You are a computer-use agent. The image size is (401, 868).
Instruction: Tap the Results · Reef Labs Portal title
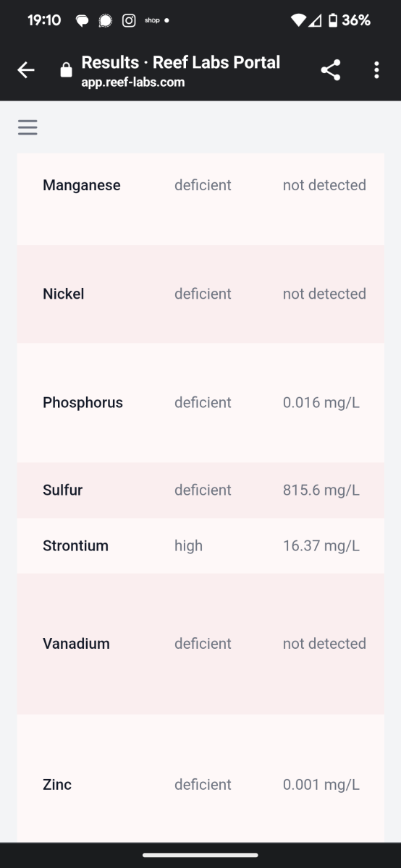click(181, 62)
